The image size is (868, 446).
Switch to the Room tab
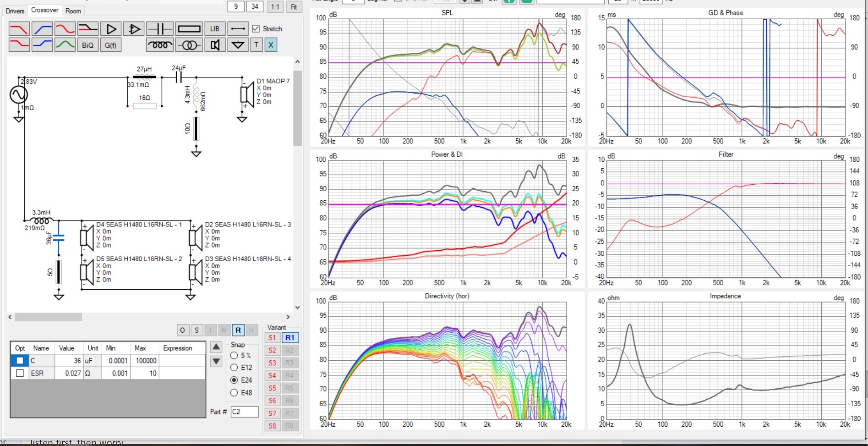tap(73, 11)
